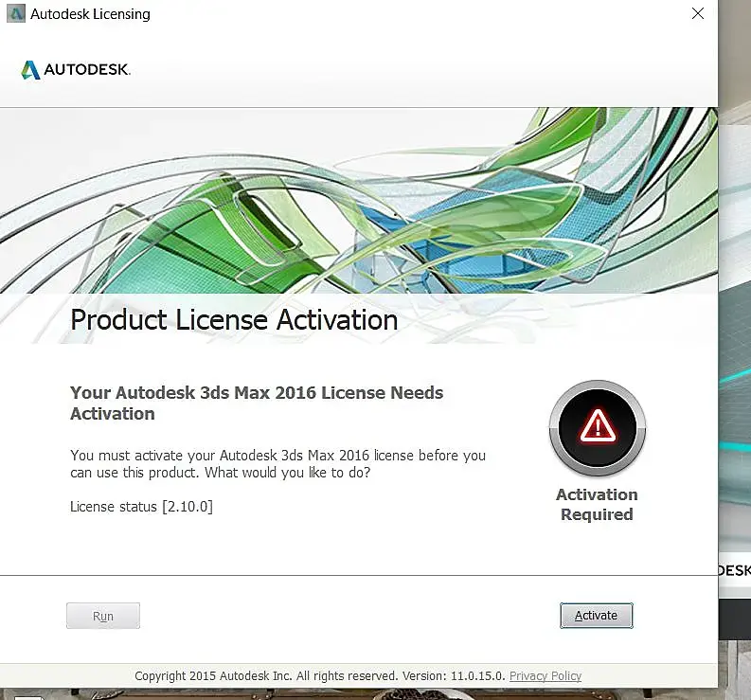Click the 'You must activate' message paragraph

[277, 464]
